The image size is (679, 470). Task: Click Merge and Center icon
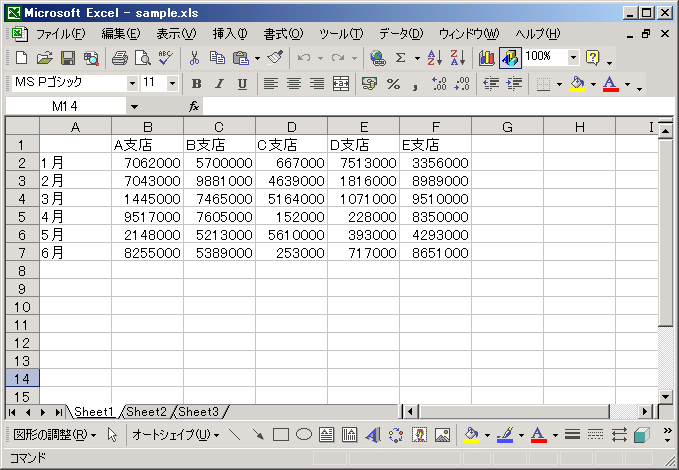[341, 84]
